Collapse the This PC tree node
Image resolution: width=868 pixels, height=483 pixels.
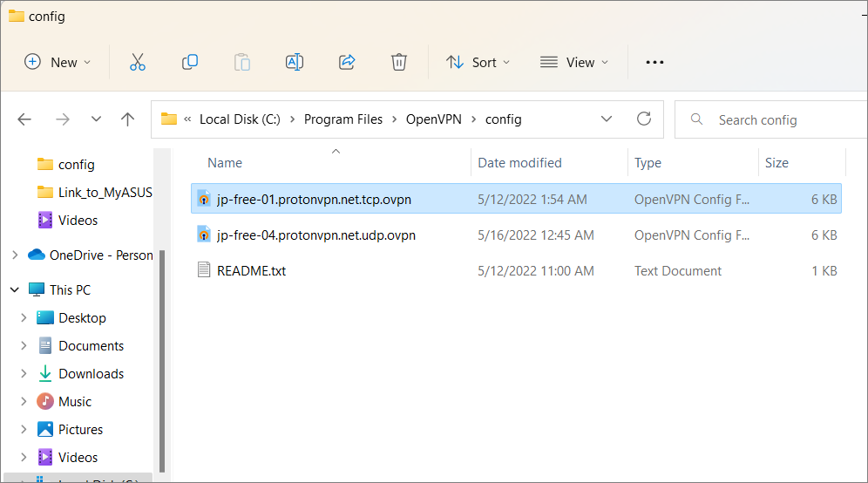point(15,290)
